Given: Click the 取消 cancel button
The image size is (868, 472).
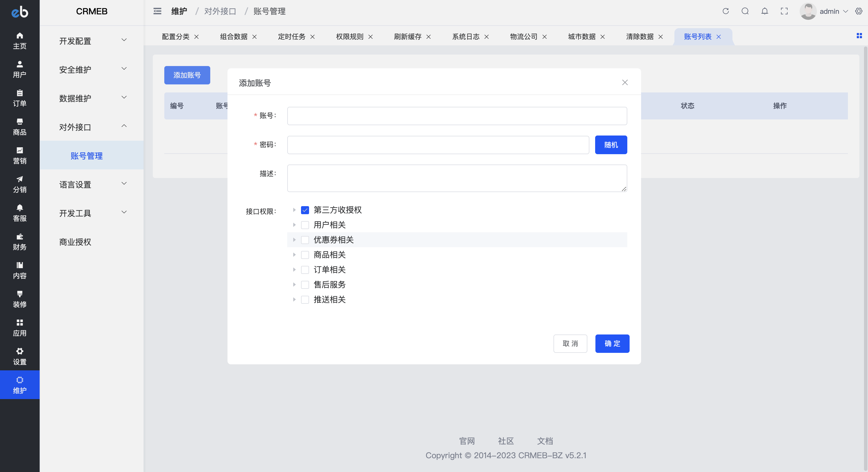Looking at the screenshot, I should [x=570, y=344].
